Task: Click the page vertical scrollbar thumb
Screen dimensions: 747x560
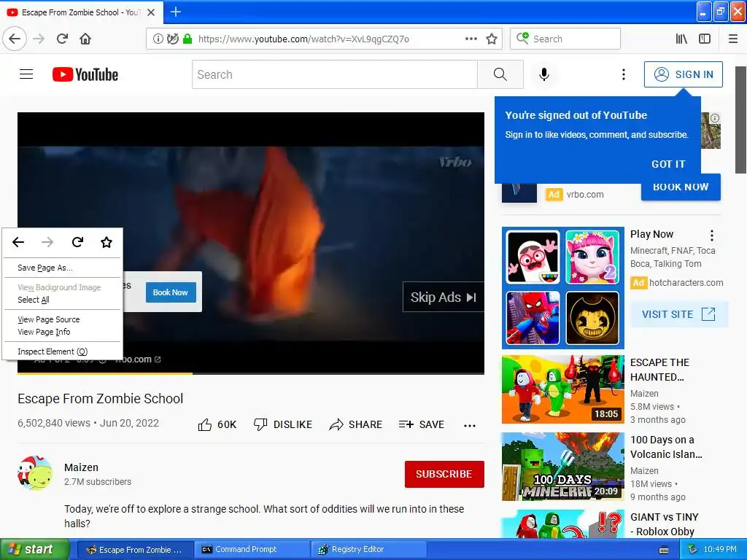Action: click(x=740, y=120)
